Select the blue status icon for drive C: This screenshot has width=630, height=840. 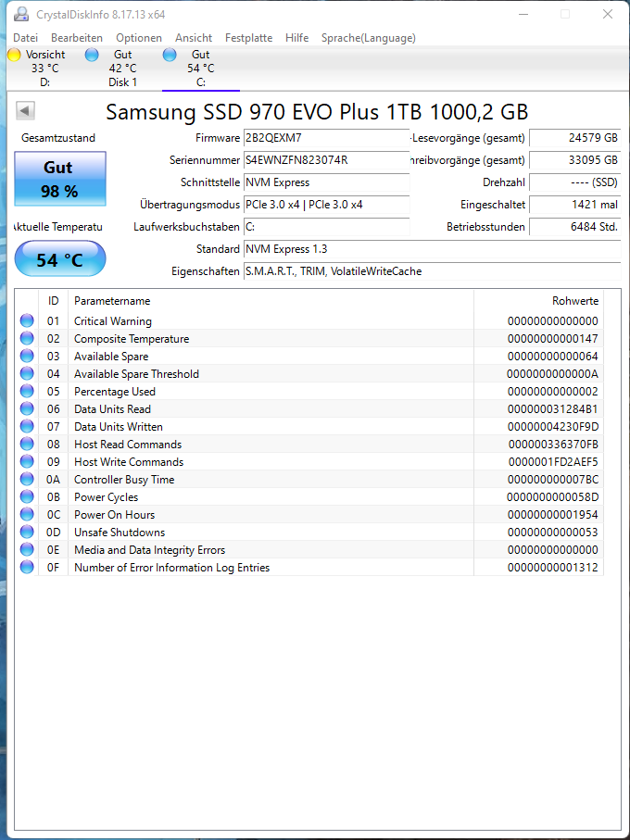tap(170, 55)
